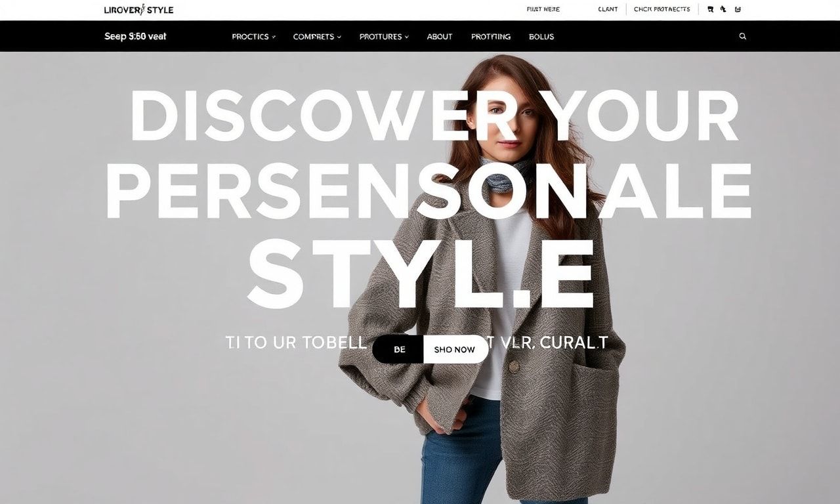Click the middle account icon in top bar
Viewport: 840px width, 504px height.
[724, 10]
